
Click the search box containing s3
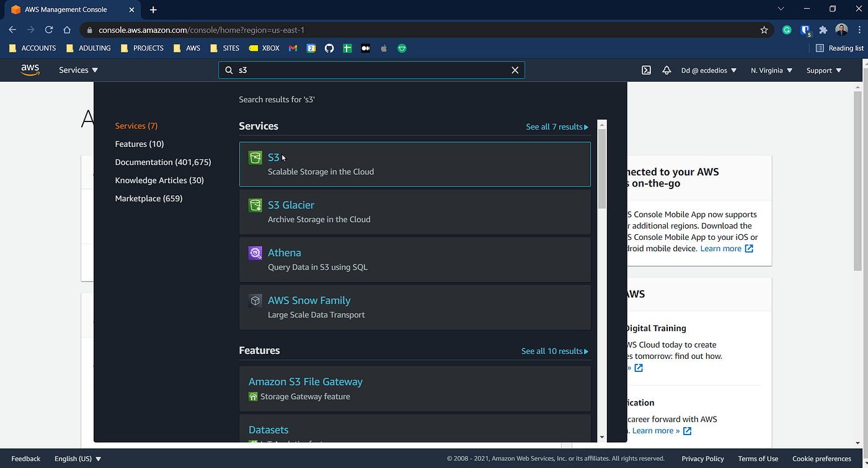tap(371, 70)
